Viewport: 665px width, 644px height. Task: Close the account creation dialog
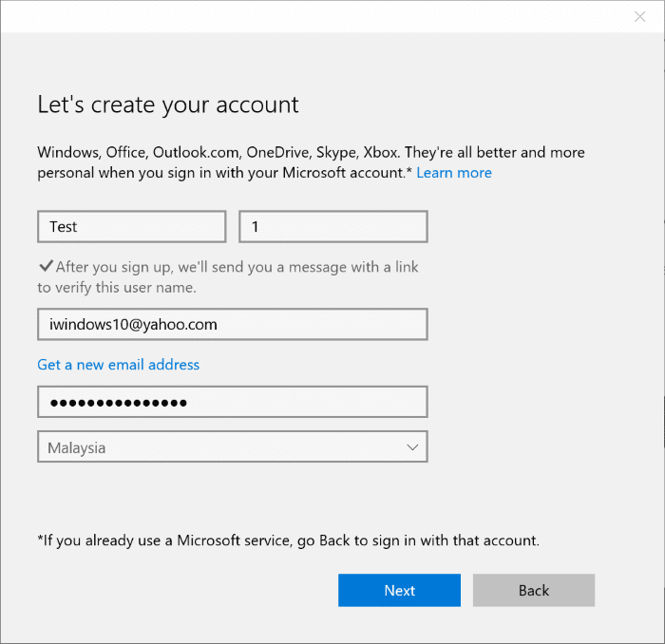[x=639, y=16]
